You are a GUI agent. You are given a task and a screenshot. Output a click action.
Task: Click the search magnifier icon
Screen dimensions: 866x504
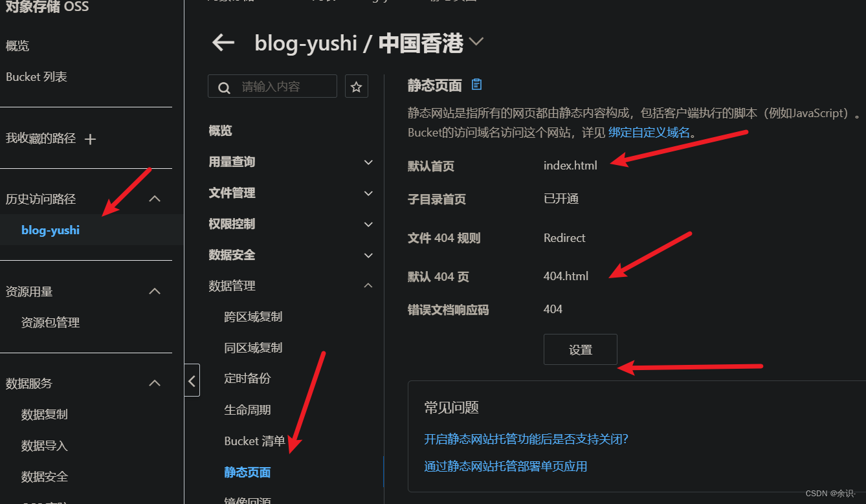pyautogui.click(x=224, y=87)
